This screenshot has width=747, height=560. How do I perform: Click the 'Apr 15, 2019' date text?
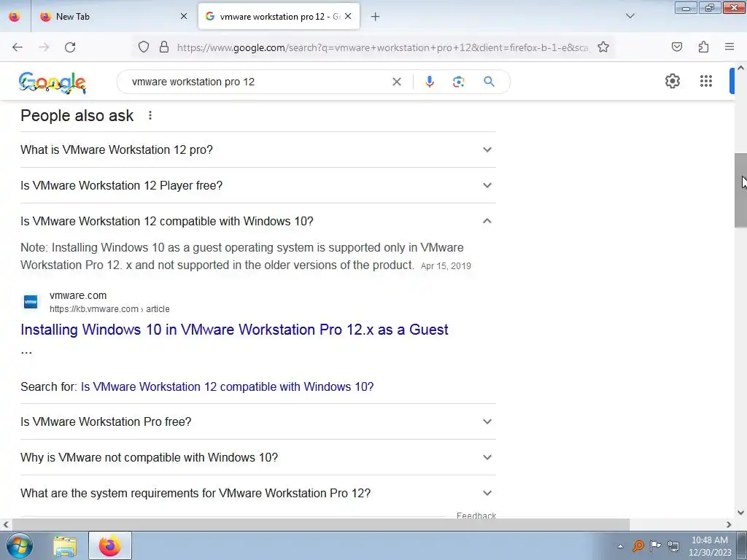pos(446,265)
